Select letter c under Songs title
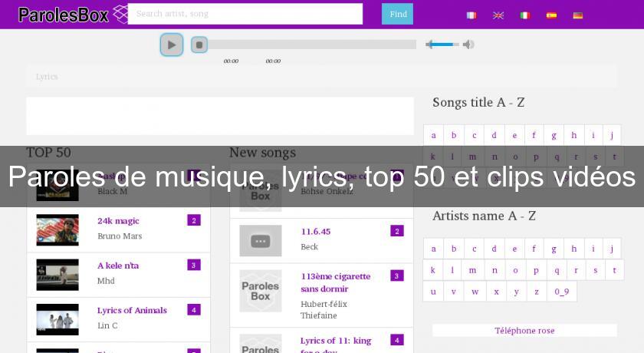This screenshot has height=353, width=644. click(x=475, y=135)
